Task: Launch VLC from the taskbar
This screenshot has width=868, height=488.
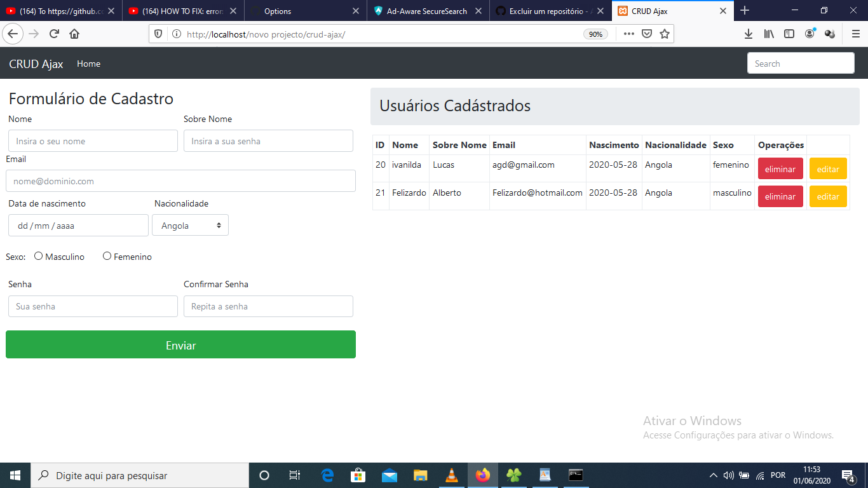Action: tap(451, 475)
